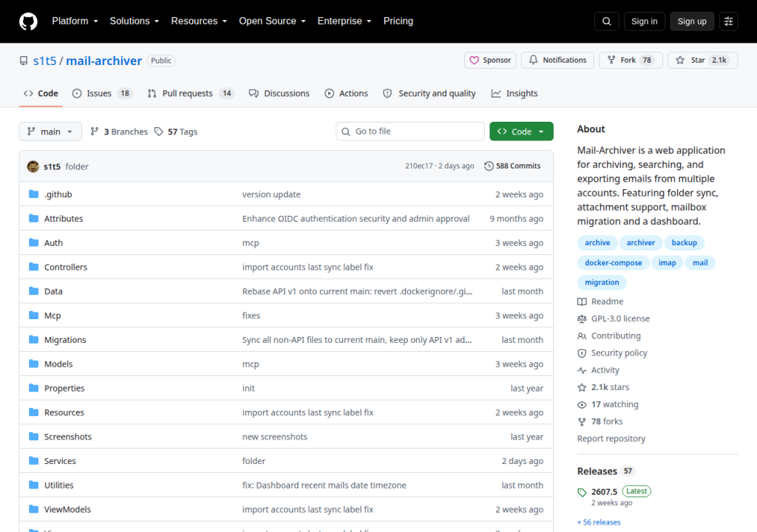
Task: Open the Attributes folder icon
Action: click(33, 218)
